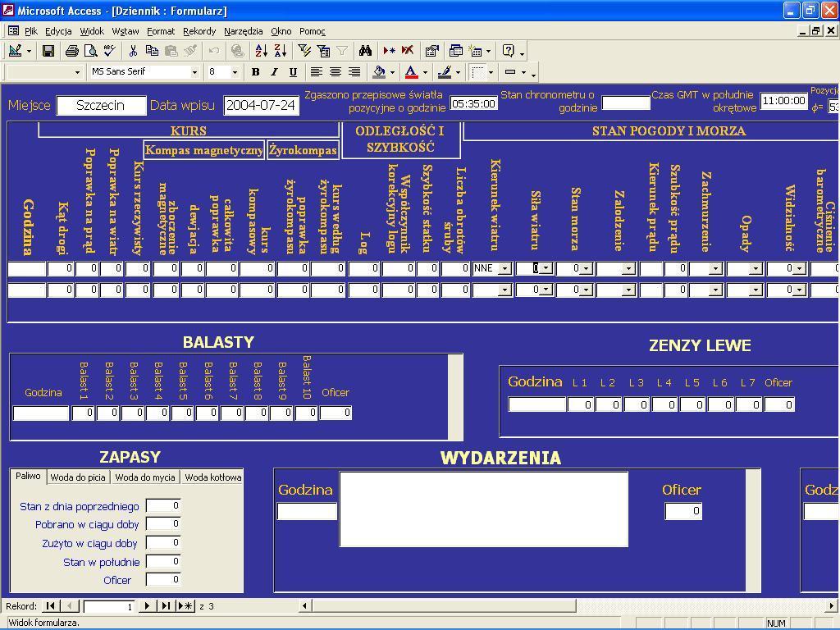Switch to Woda do mycia tab
The width and height of the screenshot is (840, 630).
tap(145, 477)
